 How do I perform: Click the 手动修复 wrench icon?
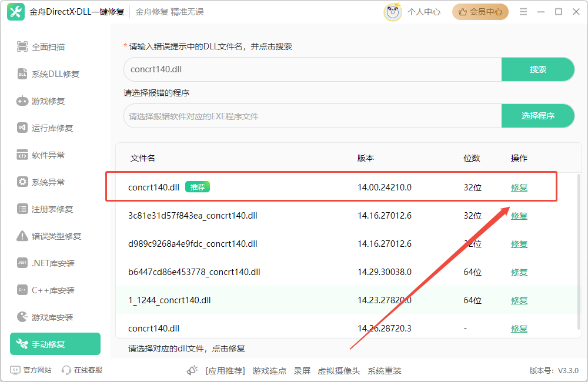(22, 344)
